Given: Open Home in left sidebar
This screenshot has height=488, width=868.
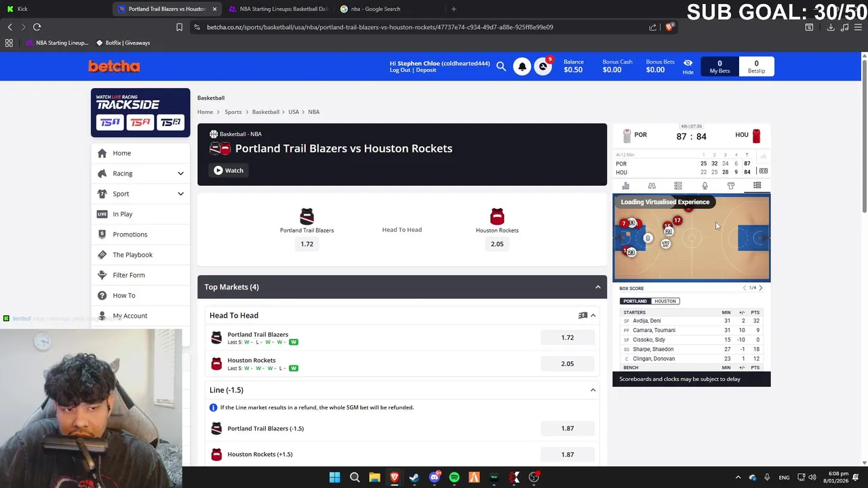Looking at the screenshot, I should 140,153.
